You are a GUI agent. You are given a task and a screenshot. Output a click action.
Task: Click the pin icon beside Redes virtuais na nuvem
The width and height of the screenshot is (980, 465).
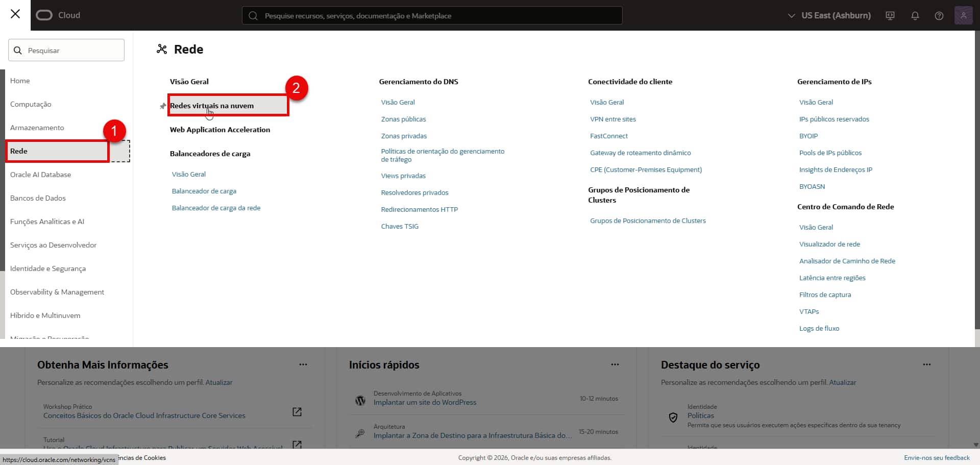(163, 106)
